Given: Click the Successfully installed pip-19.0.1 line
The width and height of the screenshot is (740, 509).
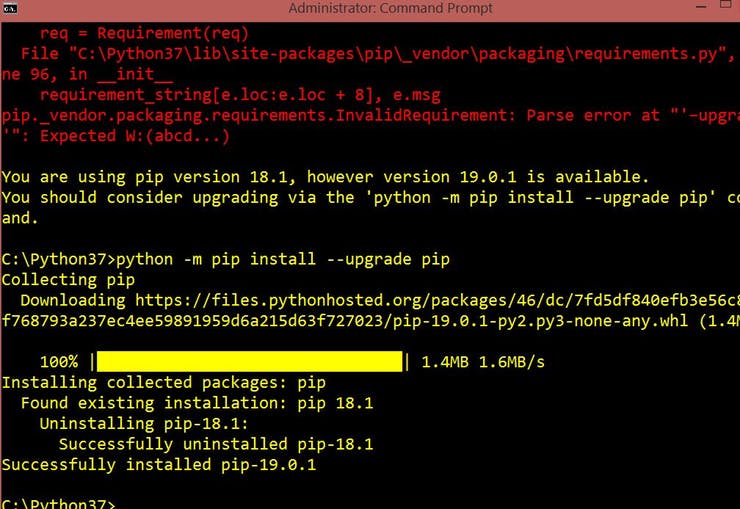Looking at the screenshot, I should point(159,465).
